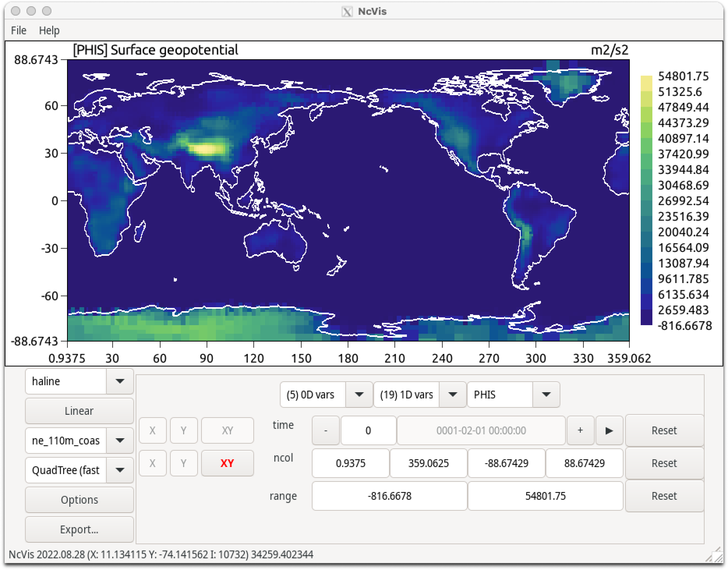Screen dimensions: 728x570
Task: Step time forward with the plus button
Action: click(580, 430)
